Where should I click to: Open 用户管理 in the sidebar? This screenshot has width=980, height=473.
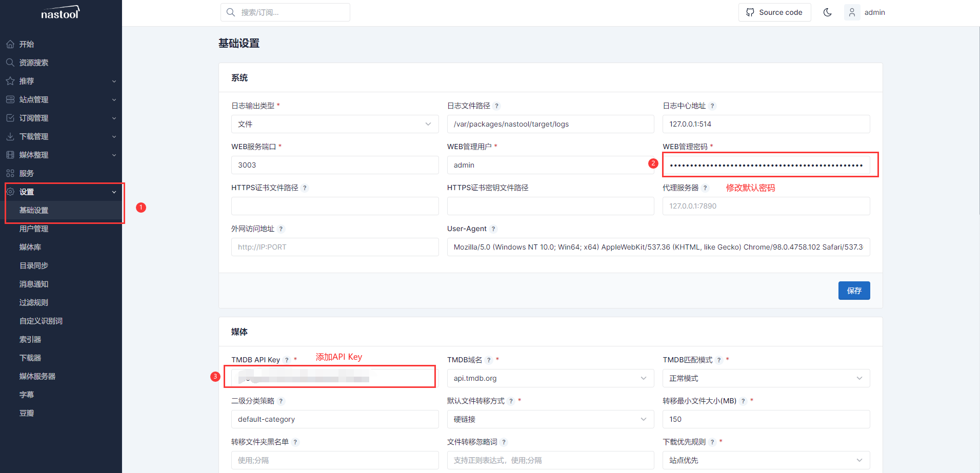[x=34, y=229]
